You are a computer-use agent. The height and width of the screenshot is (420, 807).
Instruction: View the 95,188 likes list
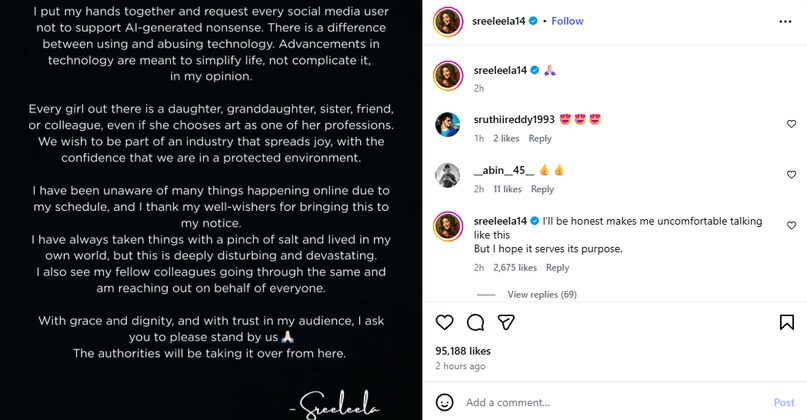coord(463,351)
